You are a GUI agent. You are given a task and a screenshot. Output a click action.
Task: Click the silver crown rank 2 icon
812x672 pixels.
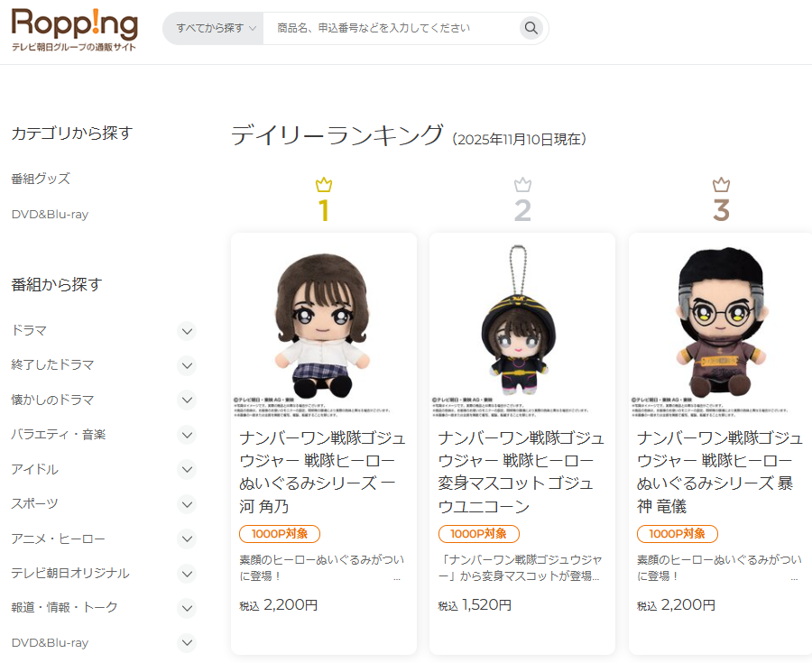click(522, 184)
